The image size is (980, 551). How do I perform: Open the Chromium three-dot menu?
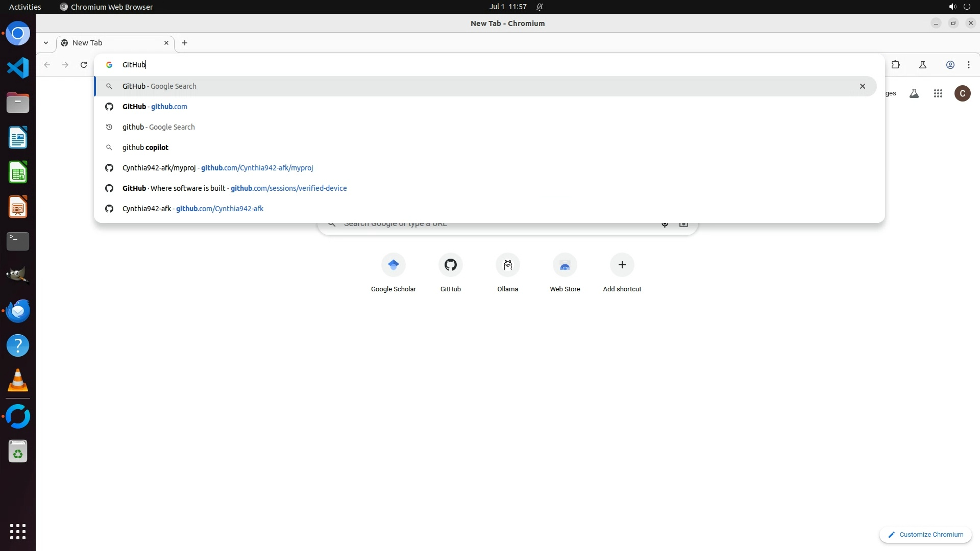coord(968,65)
